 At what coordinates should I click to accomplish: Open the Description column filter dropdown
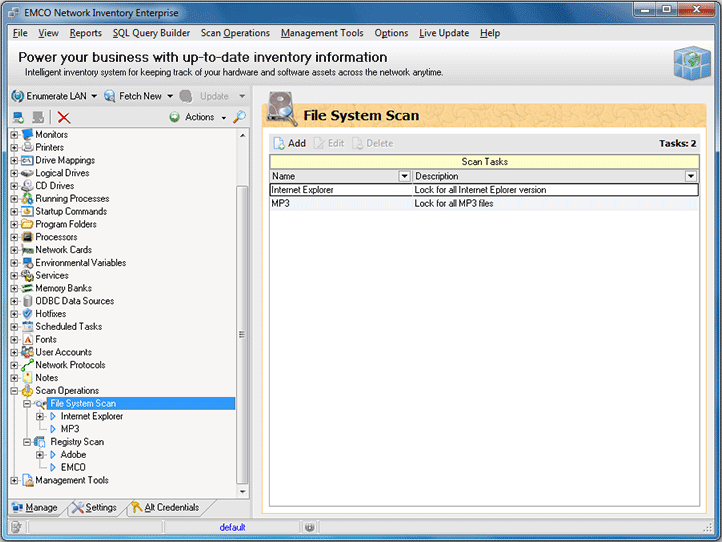pyautogui.click(x=691, y=176)
